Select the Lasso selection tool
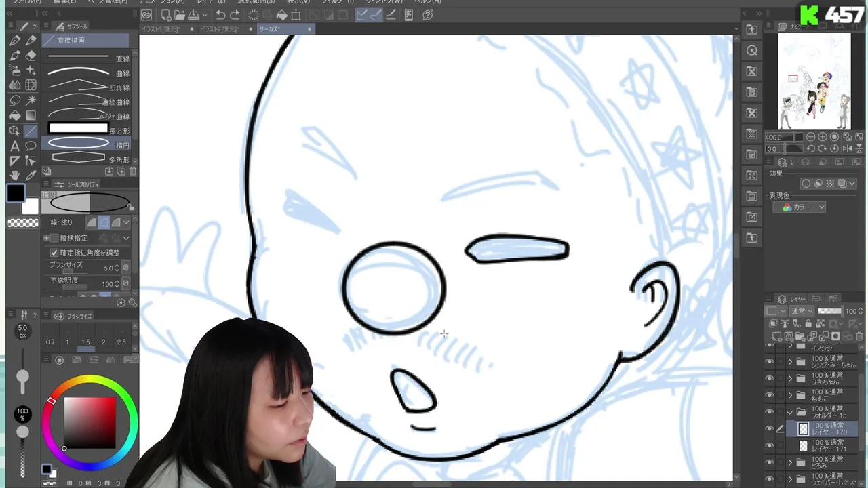This screenshot has width=868, height=488. point(15,100)
